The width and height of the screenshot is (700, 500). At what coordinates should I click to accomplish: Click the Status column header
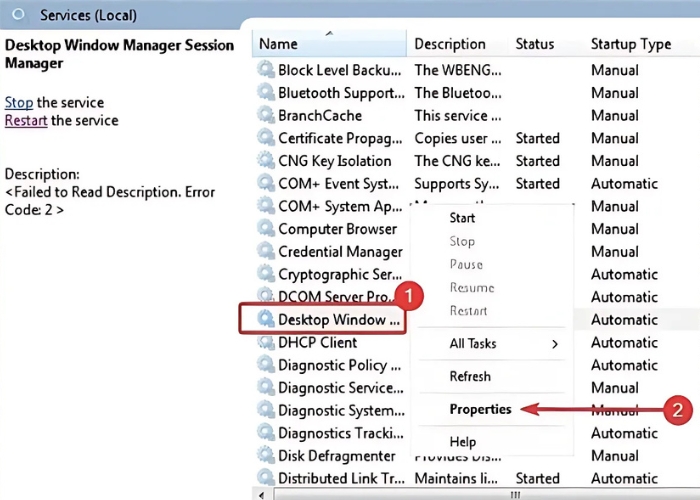click(x=535, y=44)
